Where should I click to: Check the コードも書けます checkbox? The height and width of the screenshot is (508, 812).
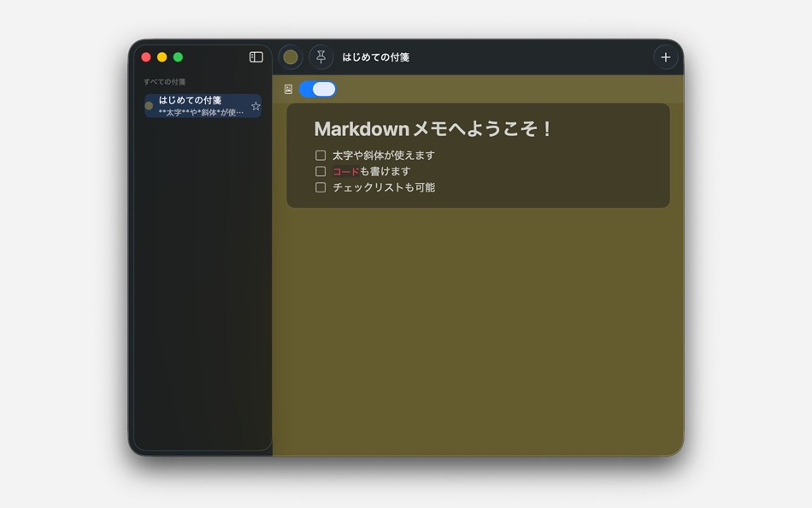click(321, 171)
